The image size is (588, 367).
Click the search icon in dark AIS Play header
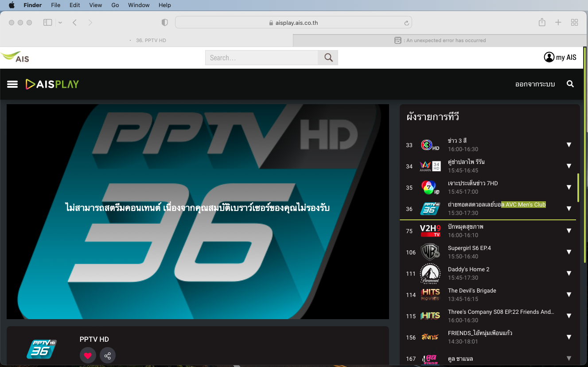point(570,84)
